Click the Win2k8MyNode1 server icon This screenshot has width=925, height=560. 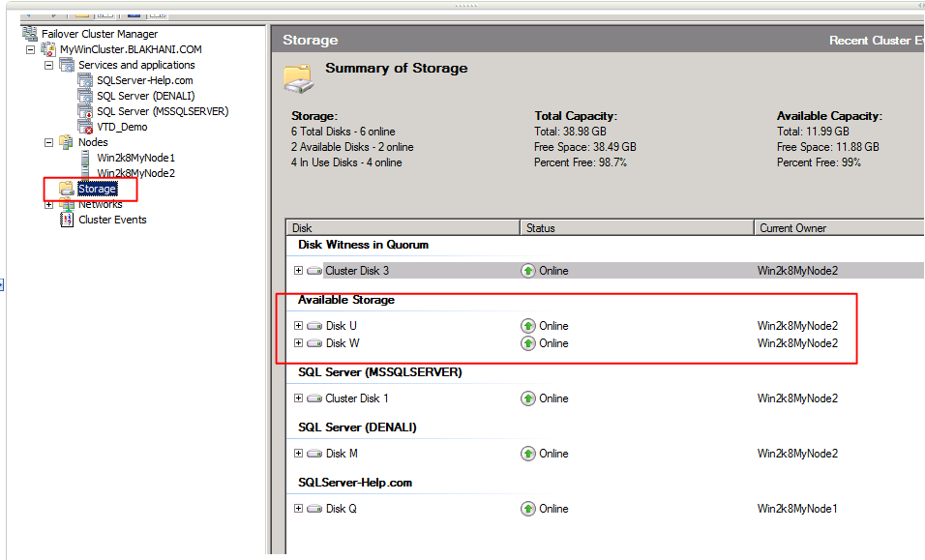coord(86,158)
